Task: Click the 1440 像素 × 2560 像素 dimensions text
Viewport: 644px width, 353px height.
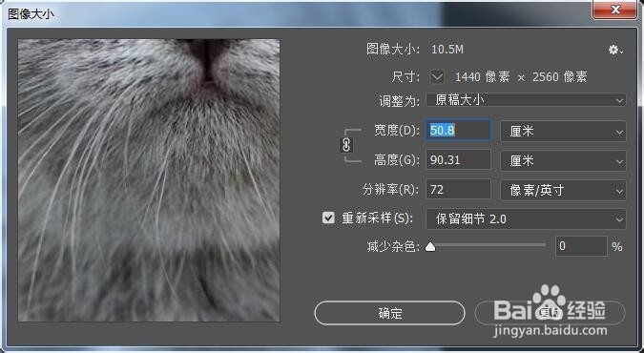Action: [521, 77]
